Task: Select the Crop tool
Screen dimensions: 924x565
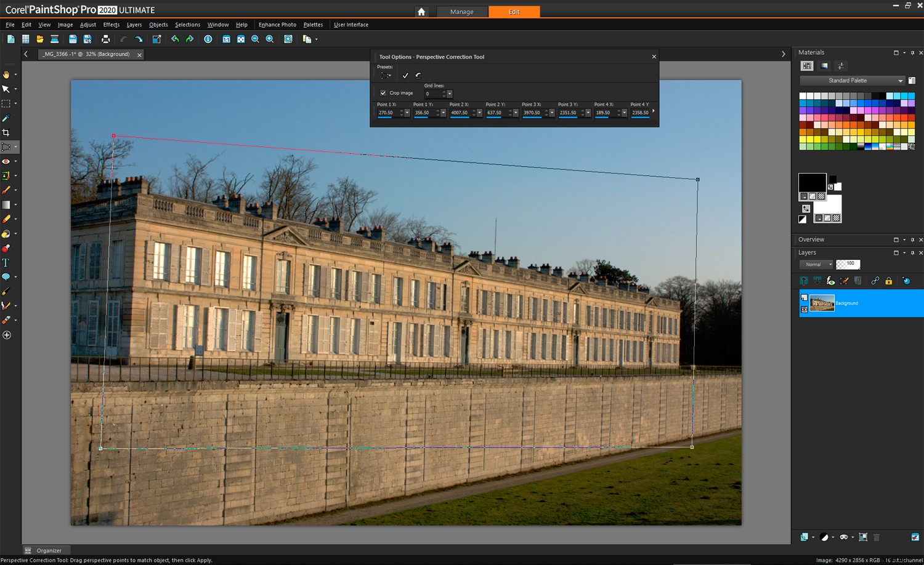Action: tap(6, 132)
